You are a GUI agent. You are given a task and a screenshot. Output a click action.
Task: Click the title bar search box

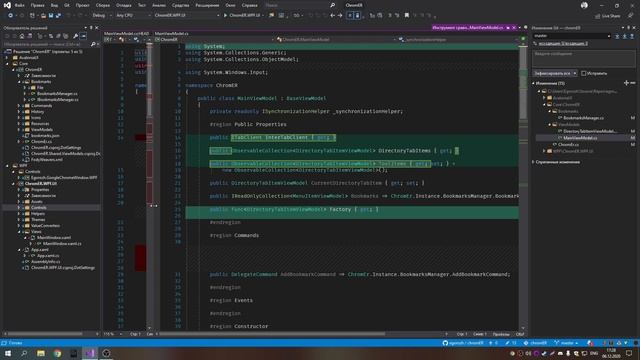(x=300, y=5)
